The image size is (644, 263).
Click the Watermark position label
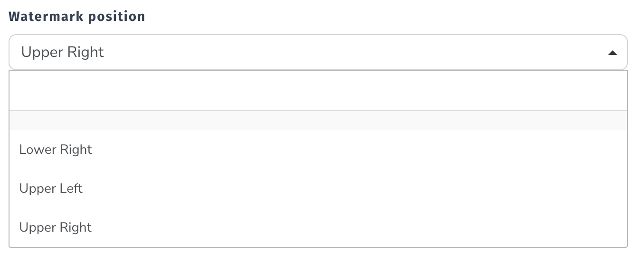pos(77,17)
